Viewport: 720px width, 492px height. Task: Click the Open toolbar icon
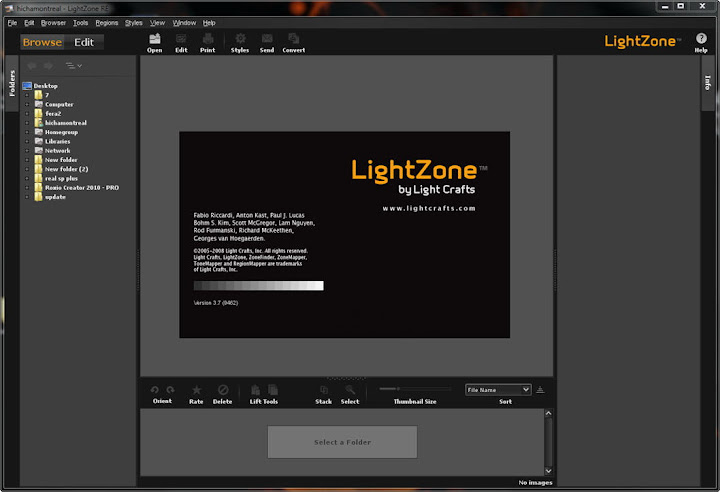click(x=155, y=39)
